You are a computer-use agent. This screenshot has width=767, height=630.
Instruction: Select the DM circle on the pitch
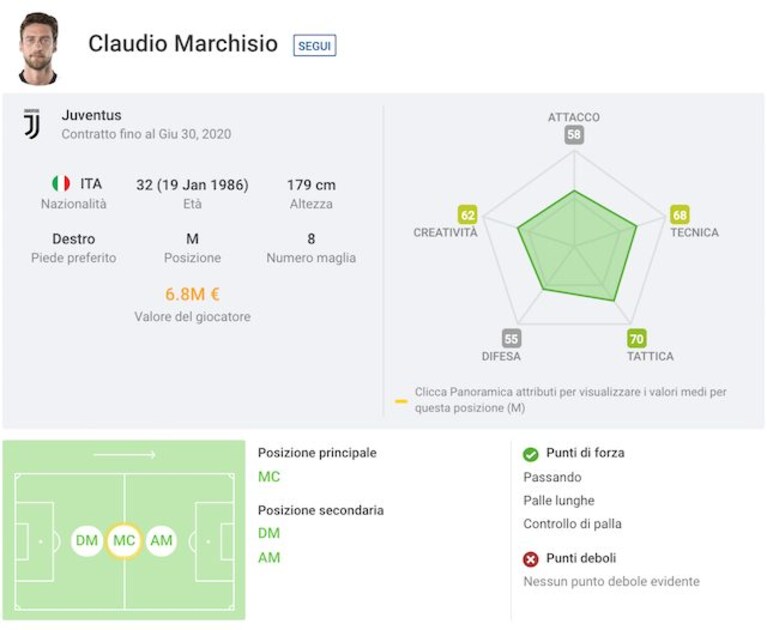pos(87,540)
